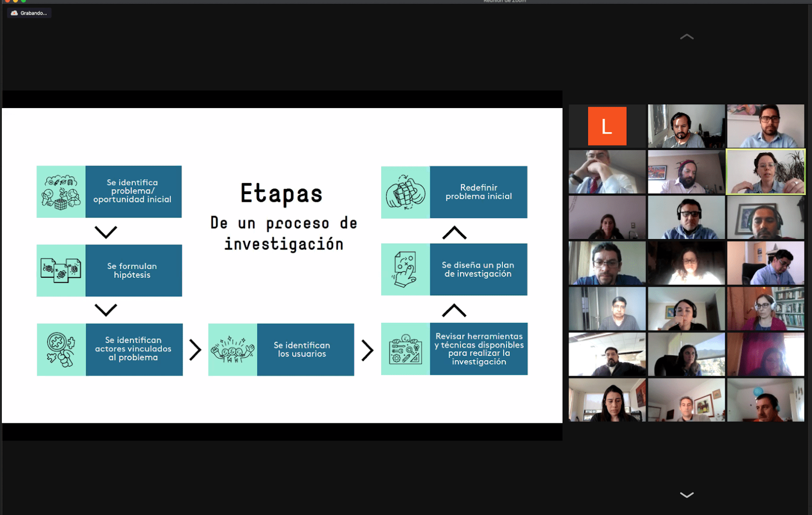The height and width of the screenshot is (515, 812).
Task: Click the Rubik's cube icon beside Redefinir problema
Action: [x=405, y=192]
